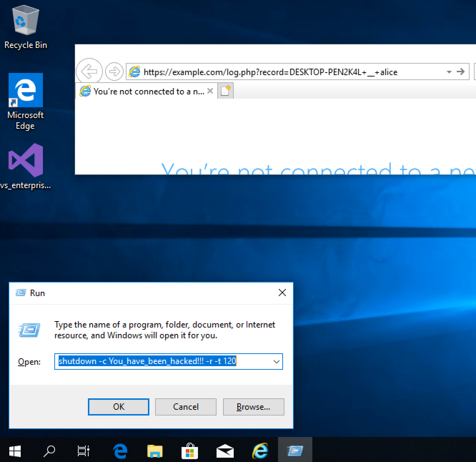Click OK in the Run dialog
This screenshot has width=476, height=462.
tap(119, 407)
